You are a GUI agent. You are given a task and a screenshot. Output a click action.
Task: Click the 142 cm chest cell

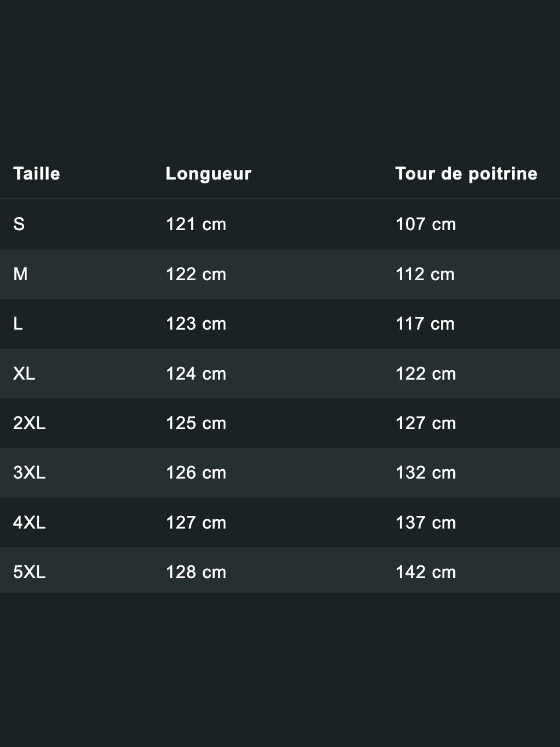[426, 572]
